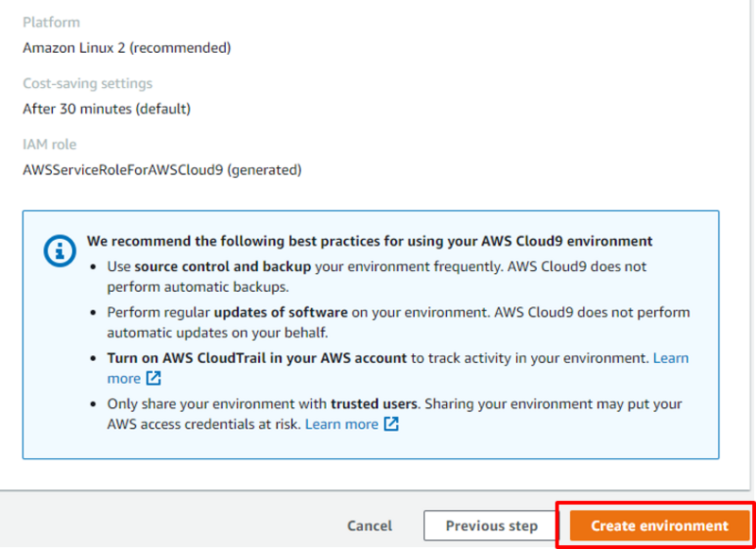756x549 pixels.
Task: Click the Cost-saving settings label
Action: click(87, 83)
